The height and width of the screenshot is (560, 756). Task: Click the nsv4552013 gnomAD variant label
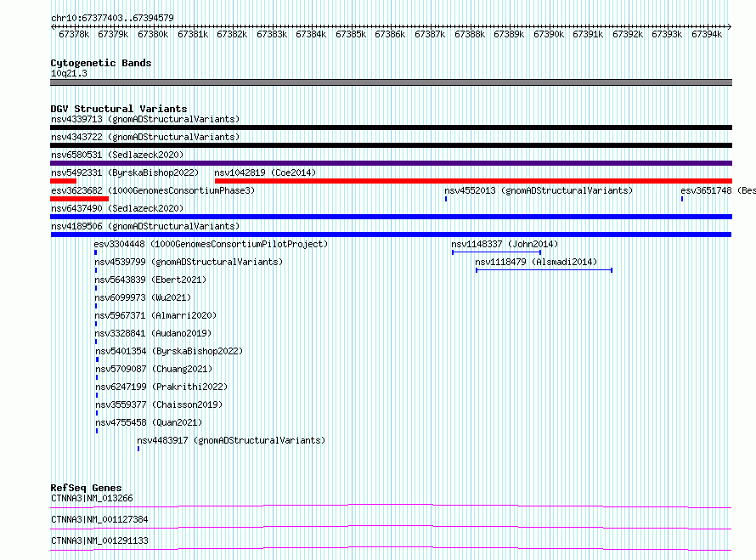click(539, 190)
